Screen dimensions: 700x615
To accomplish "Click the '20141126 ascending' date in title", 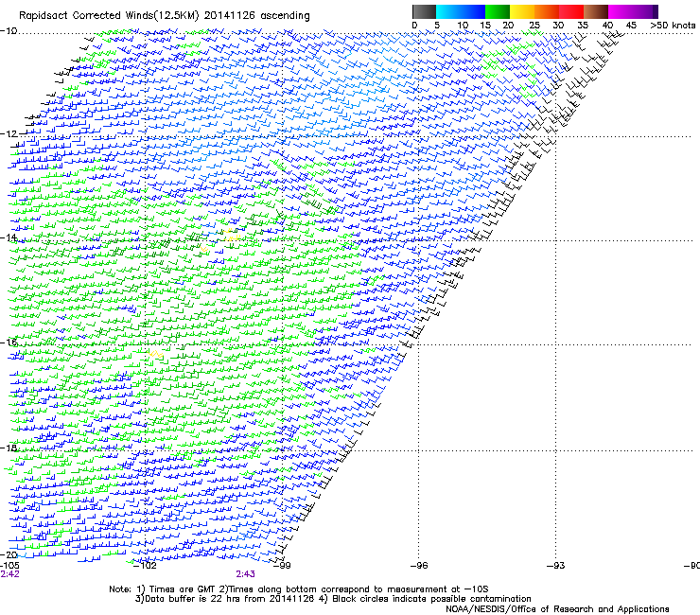I will click(x=256, y=15).
